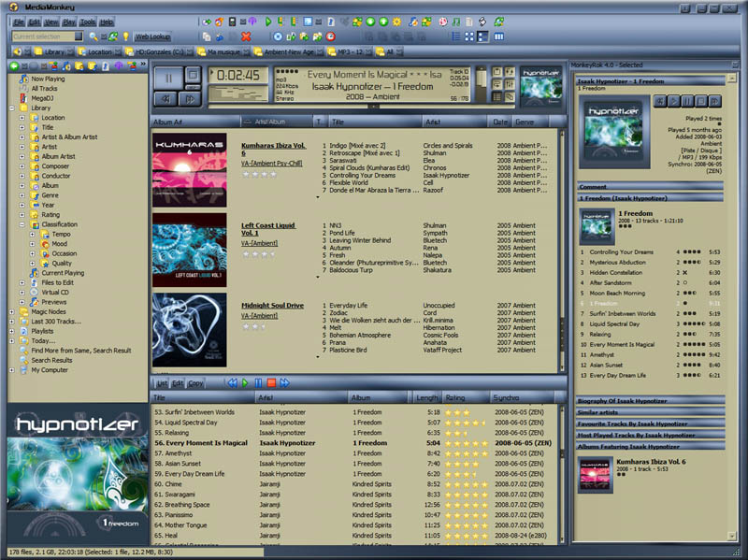Stop playback in the top player panel
This screenshot has height=560, width=748.
coord(193,75)
